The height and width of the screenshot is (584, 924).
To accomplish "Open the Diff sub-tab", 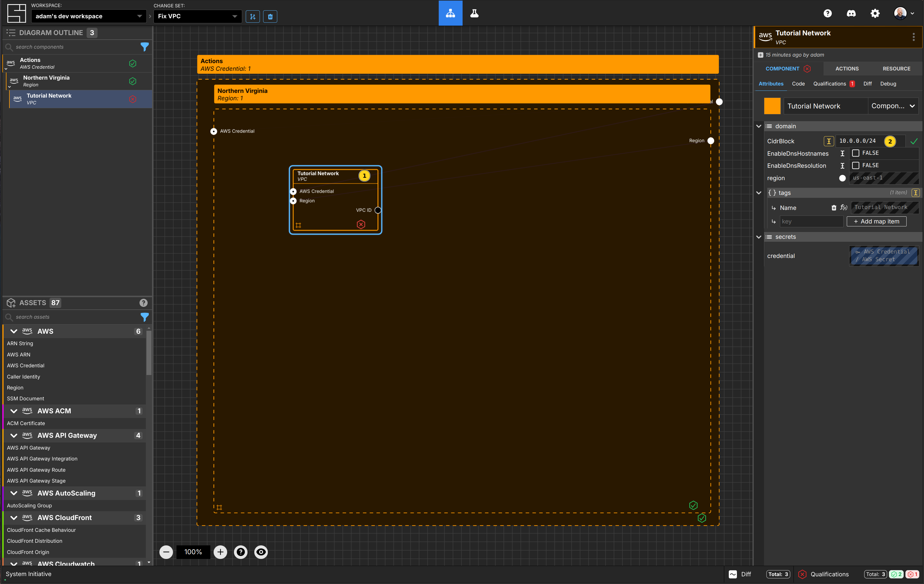I will [868, 84].
